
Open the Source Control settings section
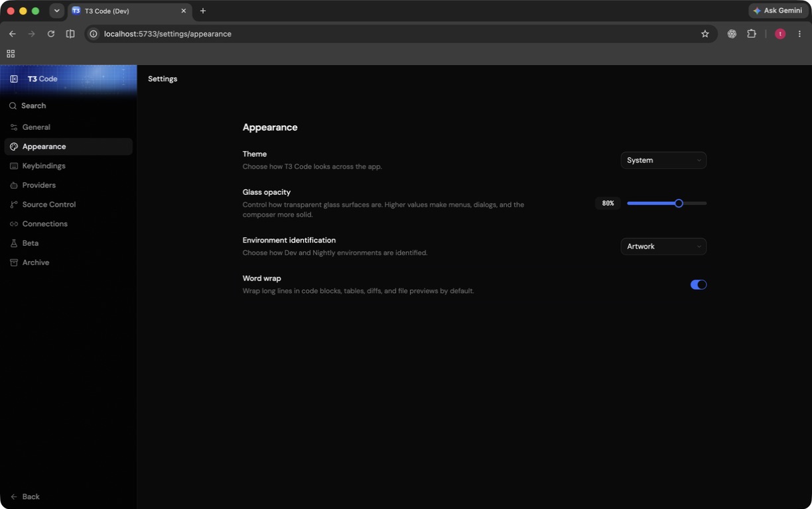click(68, 205)
